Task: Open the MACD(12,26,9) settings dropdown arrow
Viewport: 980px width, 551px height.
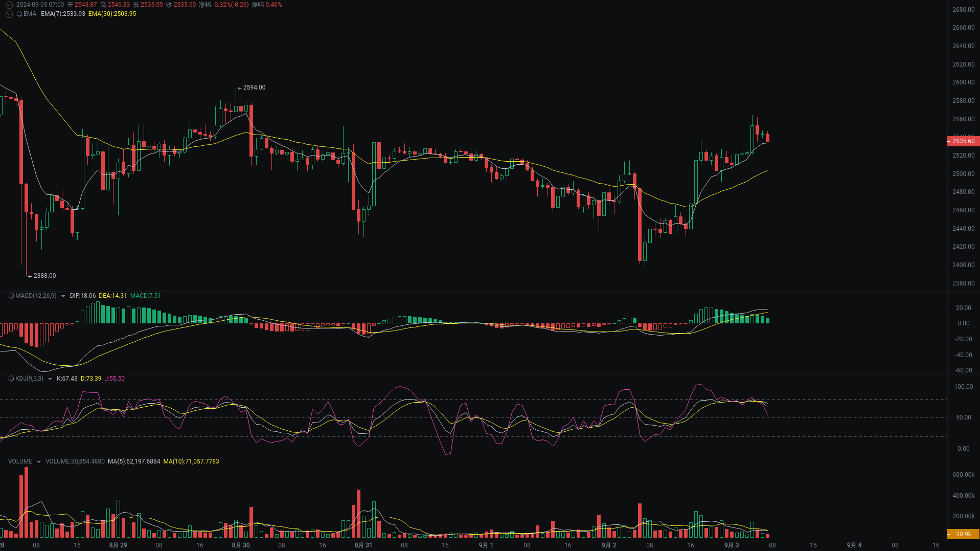Action: click(63, 296)
